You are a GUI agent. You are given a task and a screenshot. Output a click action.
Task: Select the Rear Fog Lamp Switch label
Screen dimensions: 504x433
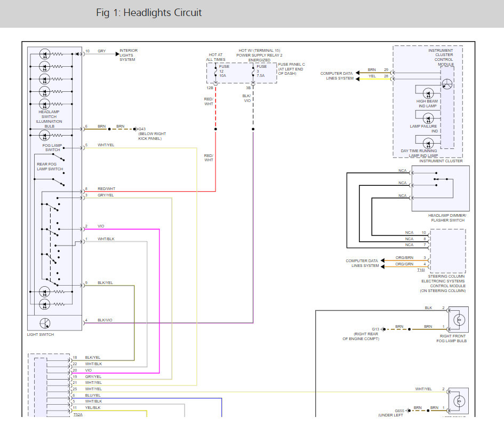click(50, 167)
